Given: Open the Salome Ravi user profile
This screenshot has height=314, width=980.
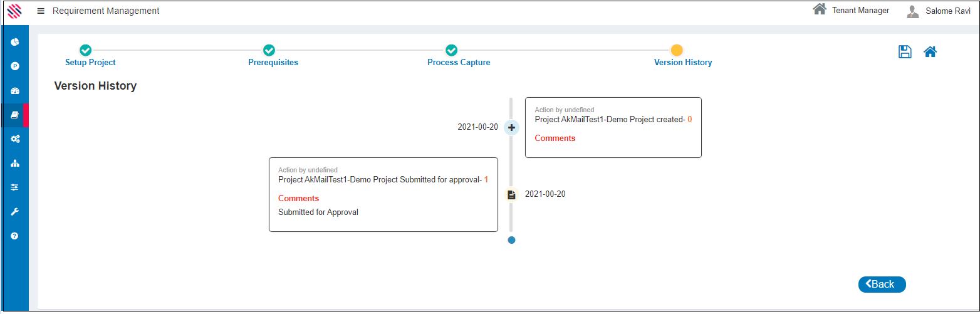Looking at the screenshot, I should pyautogui.click(x=939, y=11).
